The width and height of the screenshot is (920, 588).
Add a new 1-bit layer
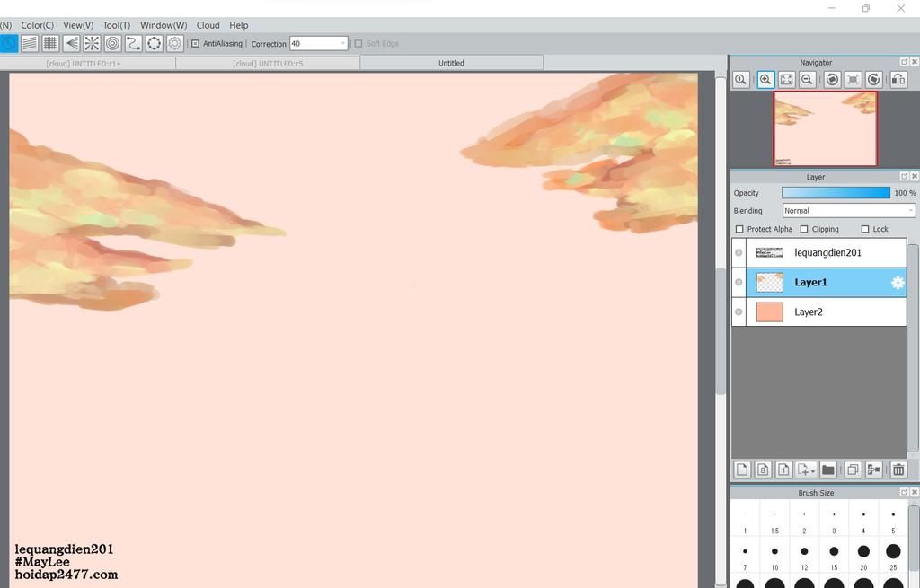coord(783,470)
